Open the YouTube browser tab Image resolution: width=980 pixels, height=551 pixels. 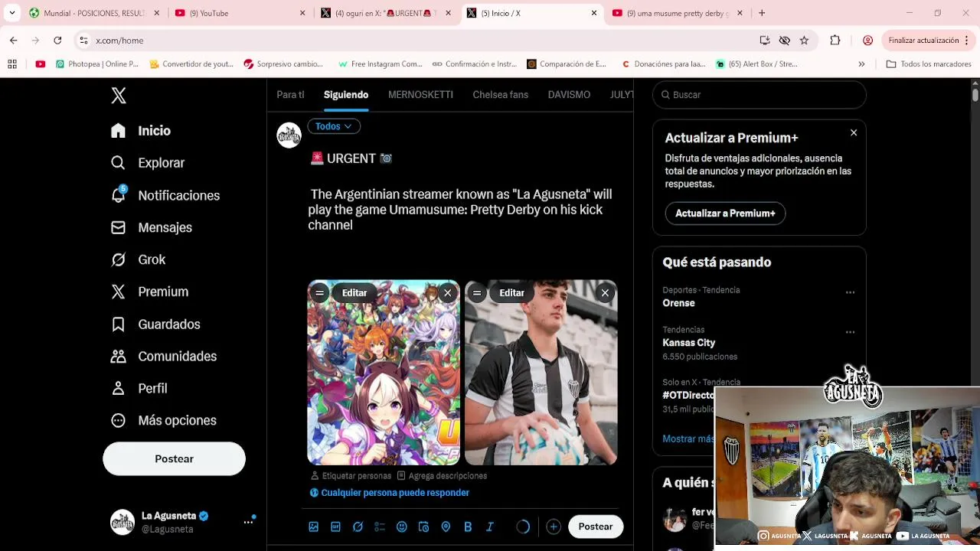240,13
